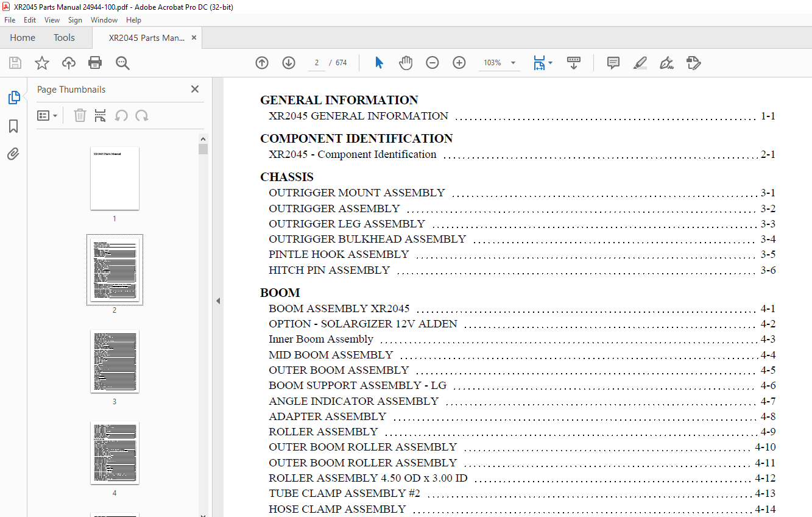Open the thumbnail options menu dropdown

click(x=47, y=115)
